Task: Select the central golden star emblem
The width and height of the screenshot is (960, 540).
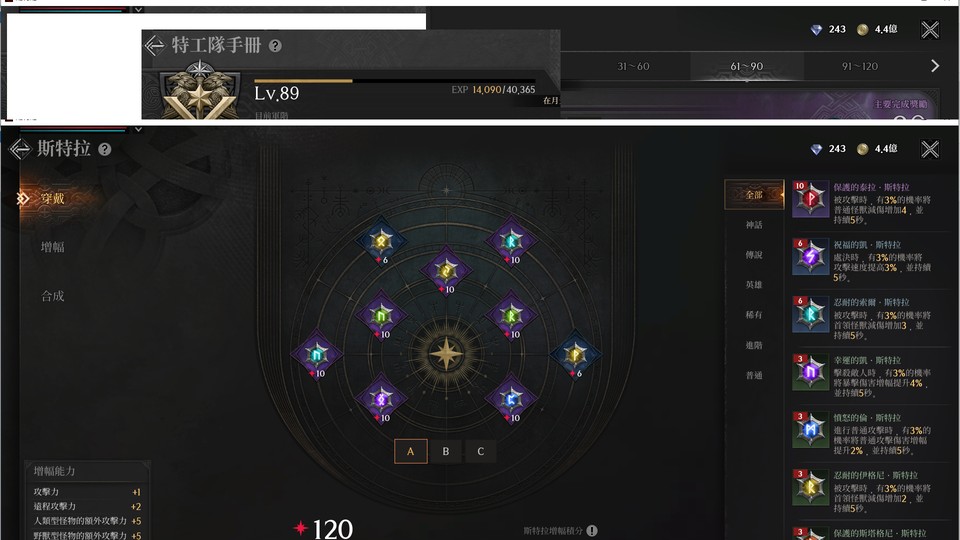Action: click(x=446, y=353)
